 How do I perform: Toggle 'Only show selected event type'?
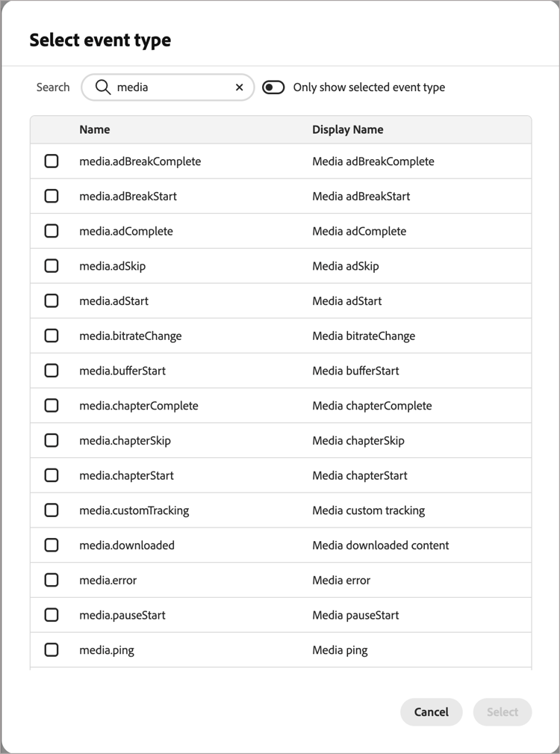click(x=273, y=87)
